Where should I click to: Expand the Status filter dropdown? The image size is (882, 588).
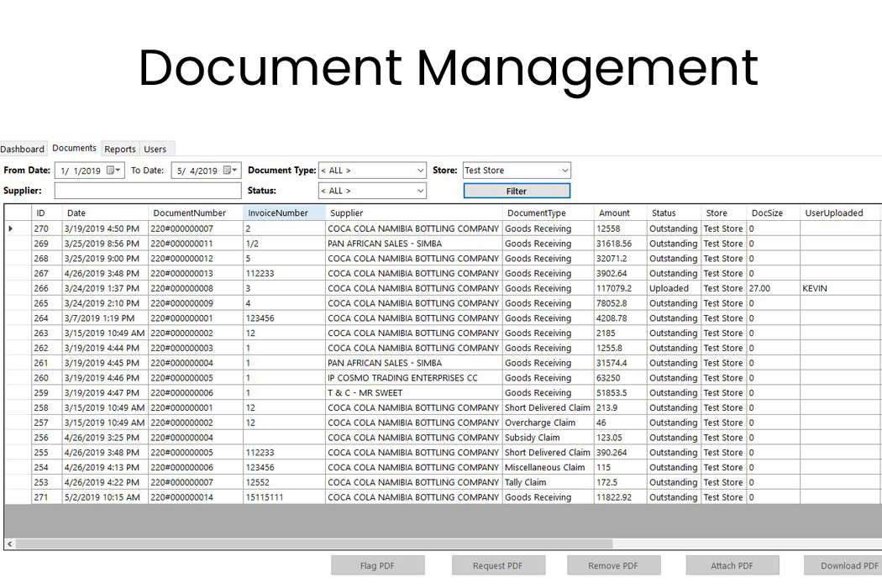pyautogui.click(x=420, y=191)
